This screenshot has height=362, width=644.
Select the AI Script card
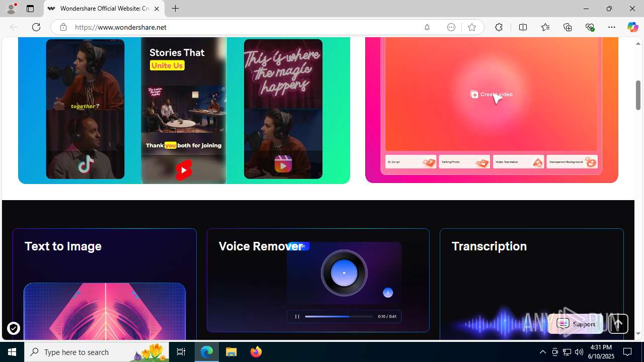[411, 162]
